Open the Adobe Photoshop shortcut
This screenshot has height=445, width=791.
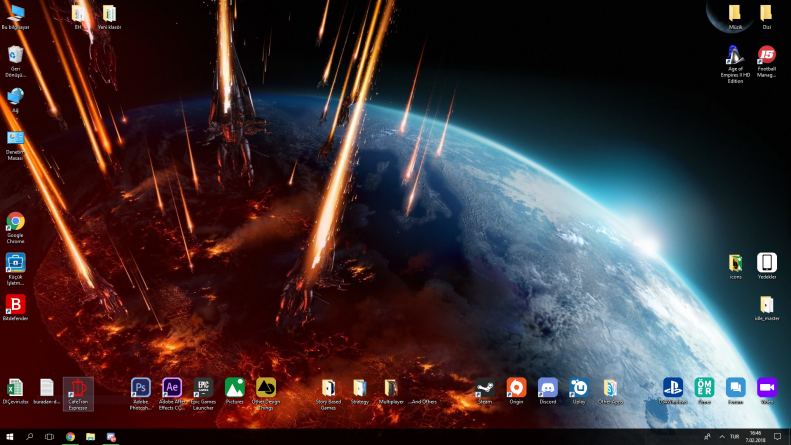(140, 394)
